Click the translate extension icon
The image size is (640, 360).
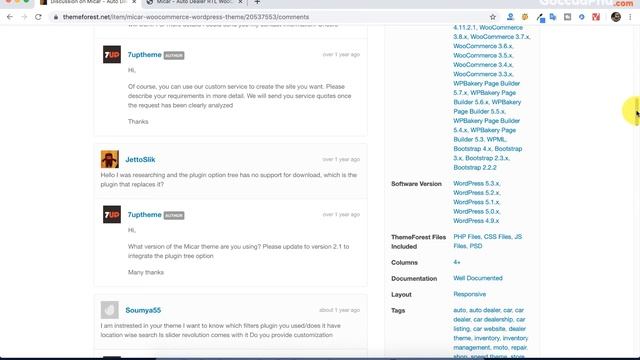coord(553,17)
